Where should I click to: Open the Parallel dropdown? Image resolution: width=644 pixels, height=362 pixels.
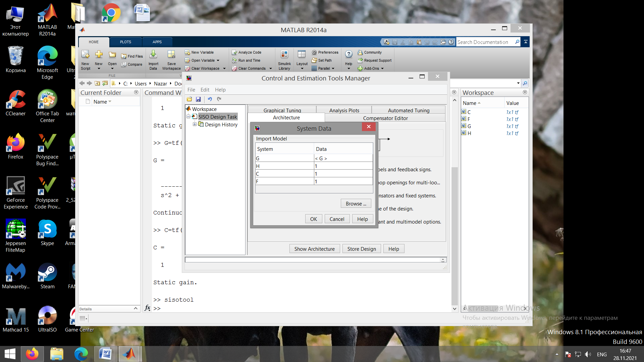(333, 69)
